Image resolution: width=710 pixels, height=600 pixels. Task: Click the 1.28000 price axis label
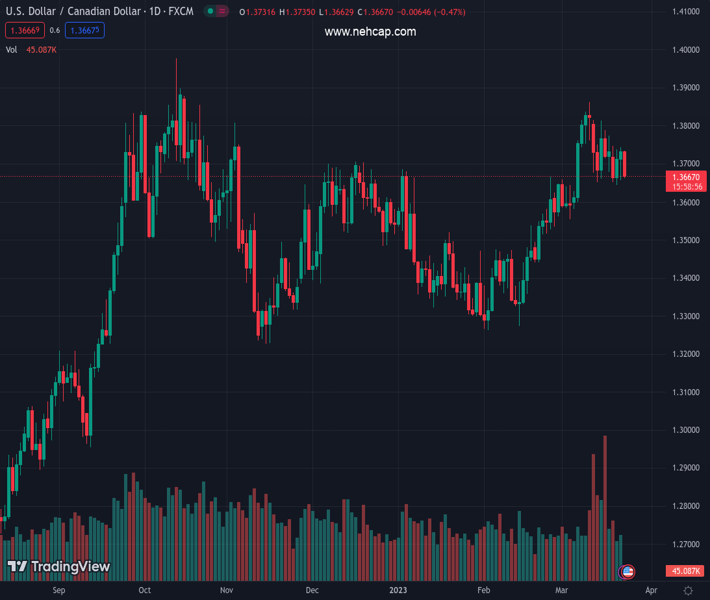click(686, 506)
